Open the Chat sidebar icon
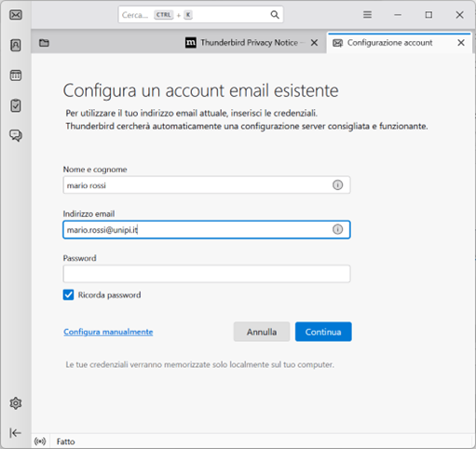This screenshot has height=449, width=476. (16, 135)
